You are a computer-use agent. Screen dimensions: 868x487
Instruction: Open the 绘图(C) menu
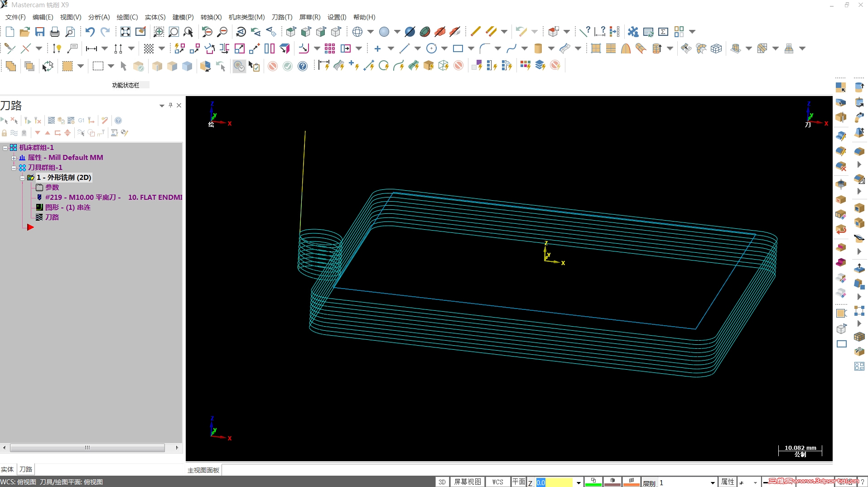[127, 17]
